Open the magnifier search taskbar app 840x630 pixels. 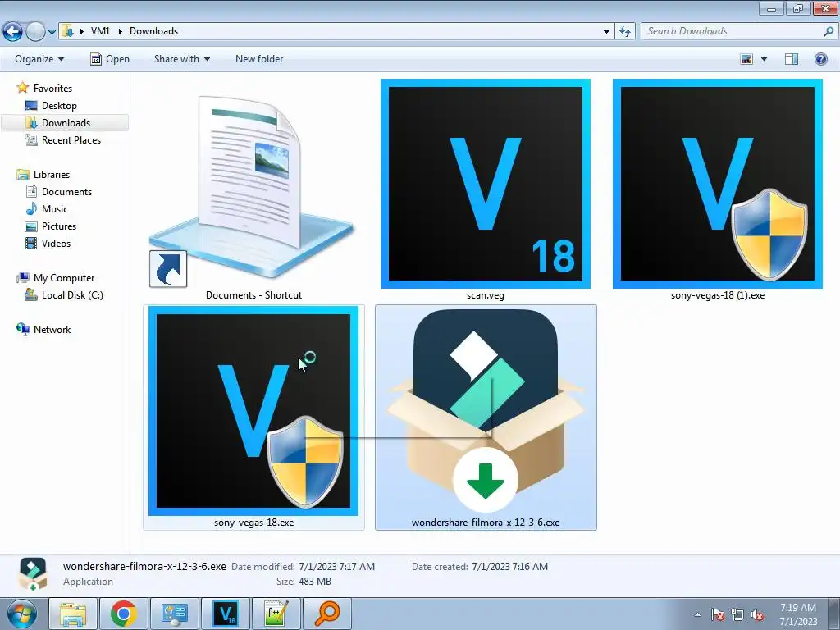(327, 614)
